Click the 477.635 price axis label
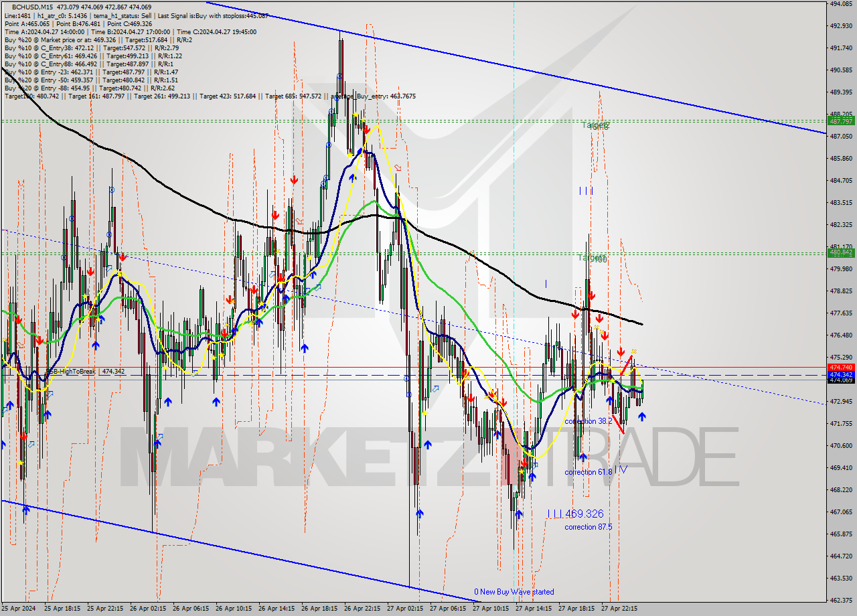857x616 pixels. tap(841, 313)
